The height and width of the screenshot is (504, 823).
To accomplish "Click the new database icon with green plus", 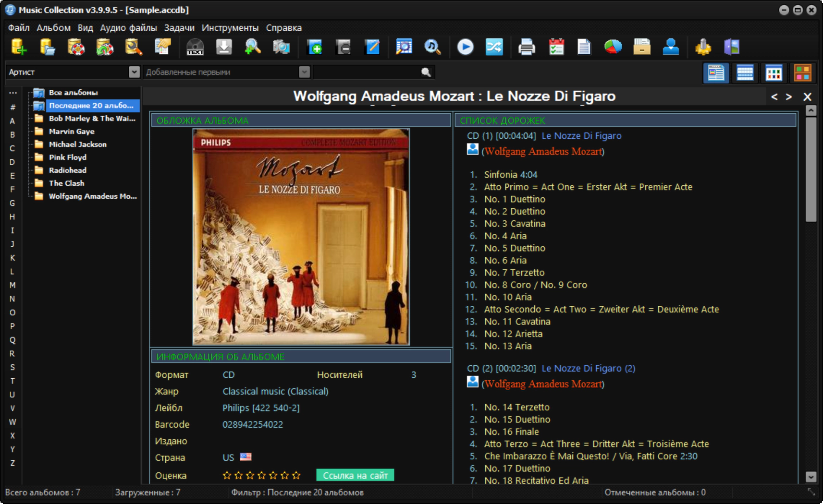I will pyautogui.click(x=19, y=47).
